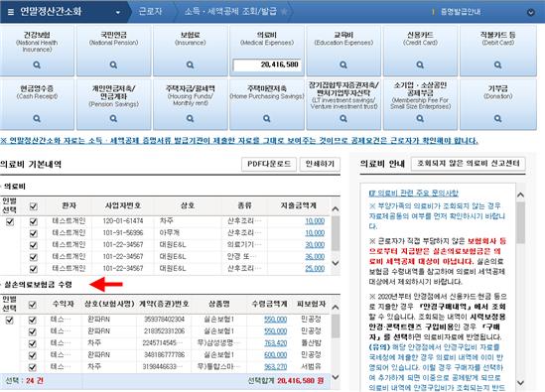The height and width of the screenshot is (392, 545).
Task: Toggle select-all checkbox in 실손의료보험금 header
Action: tap(33, 305)
